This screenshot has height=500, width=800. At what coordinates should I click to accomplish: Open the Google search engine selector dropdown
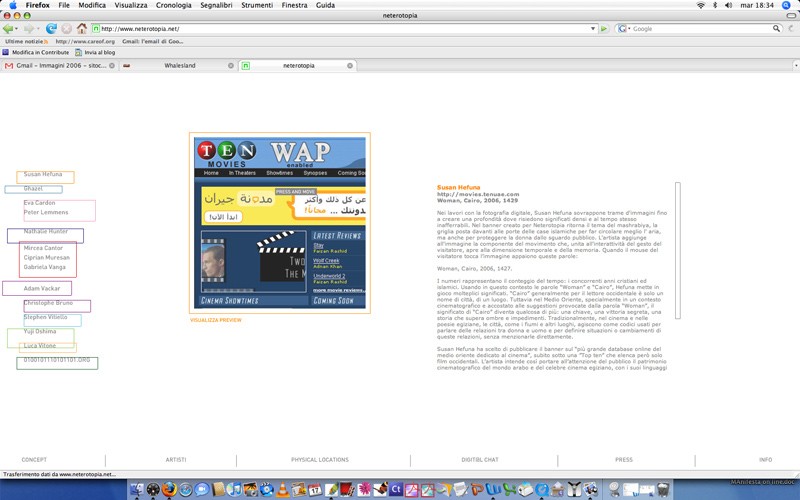coord(624,29)
